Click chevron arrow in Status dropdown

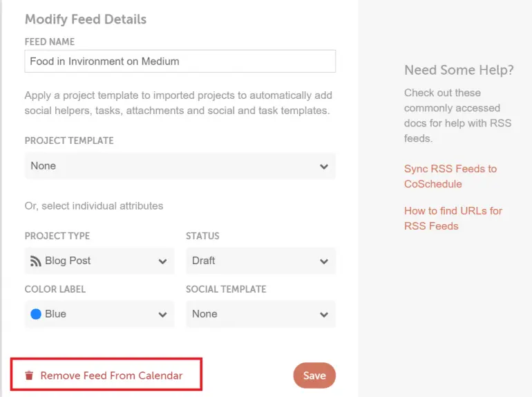point(324,261)
